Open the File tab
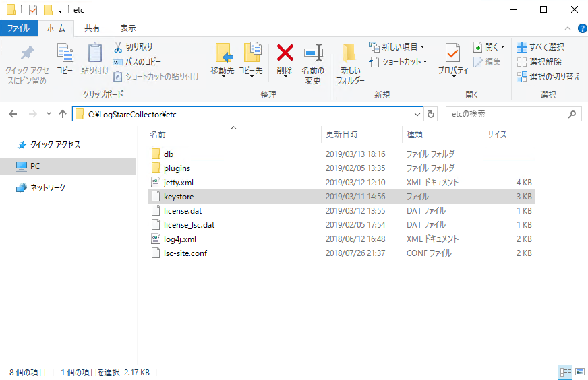588x380 pixels. pos(18,28)
